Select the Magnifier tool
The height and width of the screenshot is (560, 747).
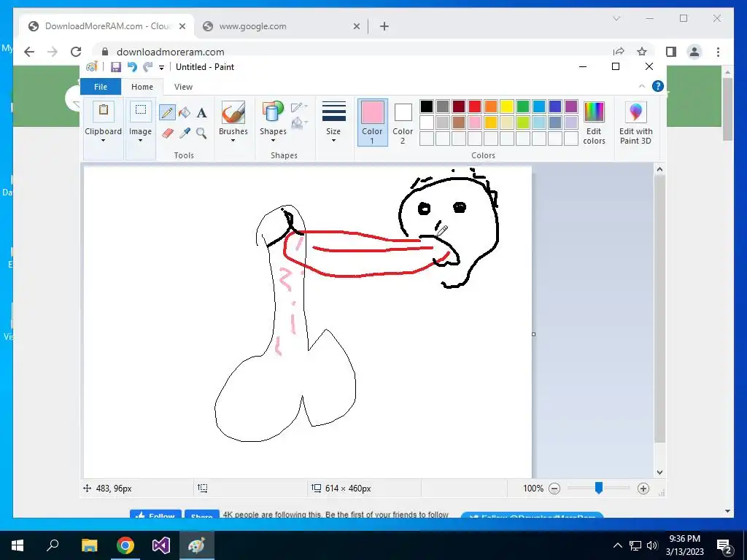pos(201,133)
